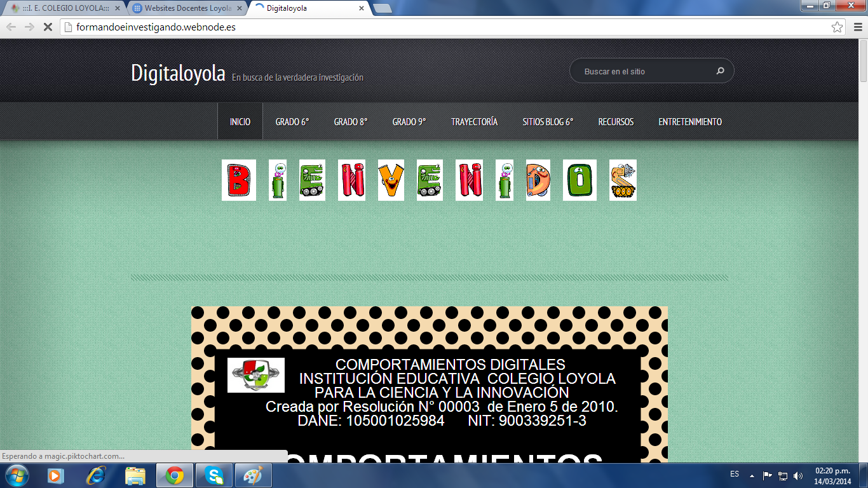The height and width of the screenshot is (488, 868).
Task: Click the Digitaloyola site title link
Action: [x=178, y=73]
